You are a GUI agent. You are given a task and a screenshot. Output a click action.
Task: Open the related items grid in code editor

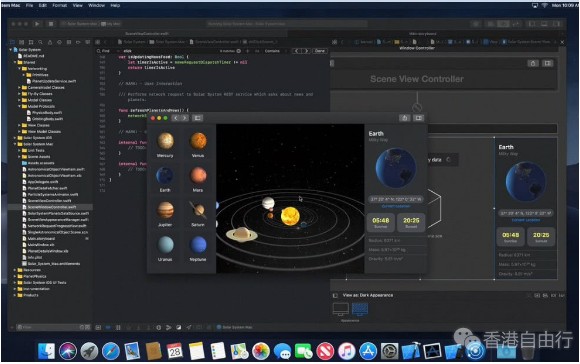pyautogui.click(x=98, y=42)
